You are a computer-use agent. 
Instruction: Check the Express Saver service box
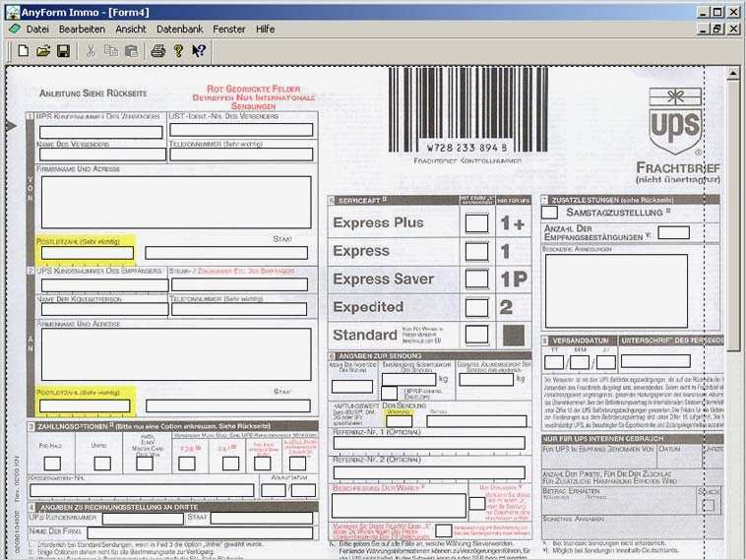click(476, 279)
